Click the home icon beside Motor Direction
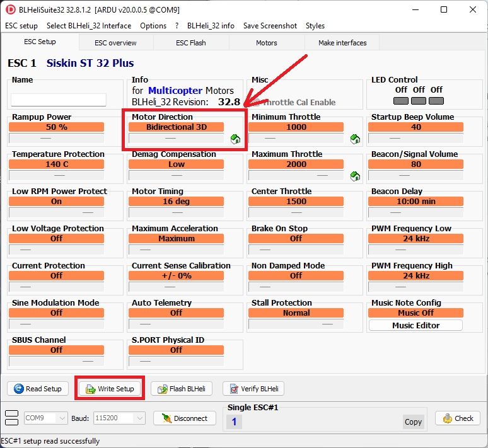This screenshot has height=448, width=488. click(235, 139)
